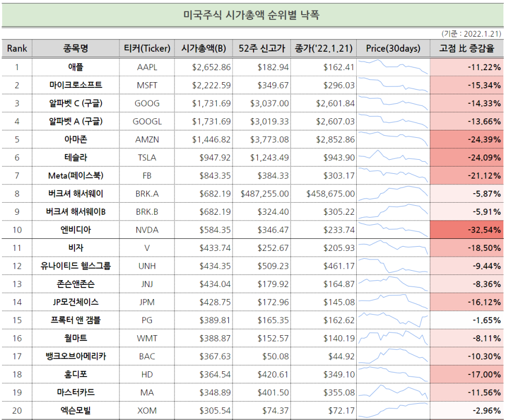Select the 'Rank' column header

tap(17, 48)
